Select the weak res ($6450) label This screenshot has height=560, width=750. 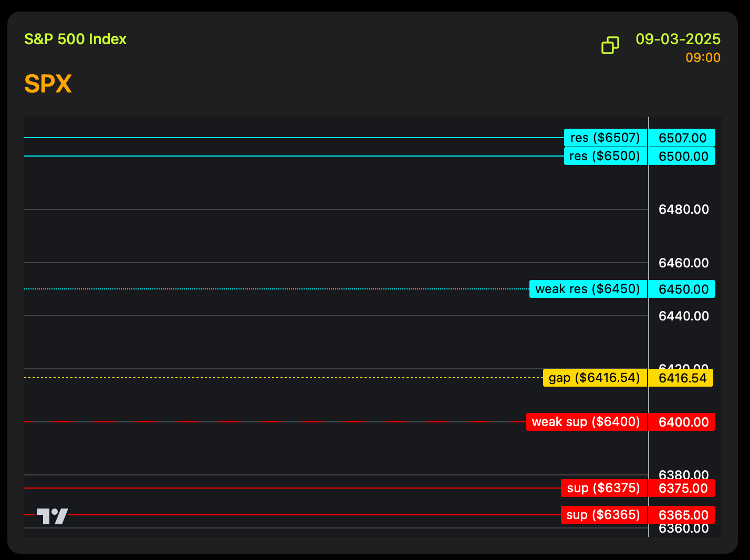click(x=588, y=289)
